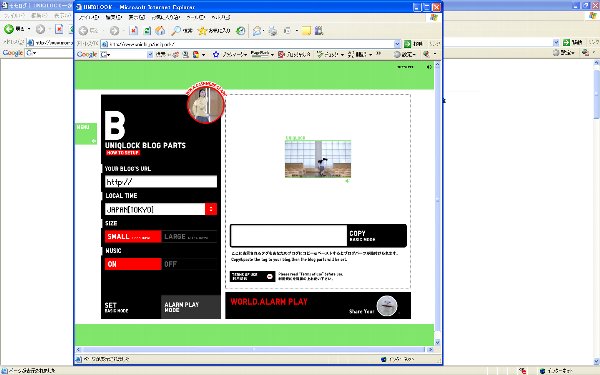Click the horizontal scrollbar of the page
The image size is (600, 375).
(x=254, y=349)
